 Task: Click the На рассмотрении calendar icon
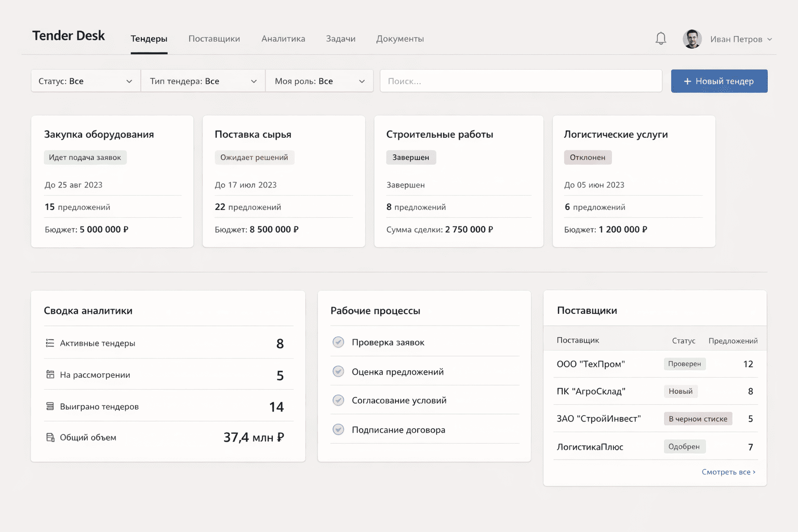coord(50,375)
